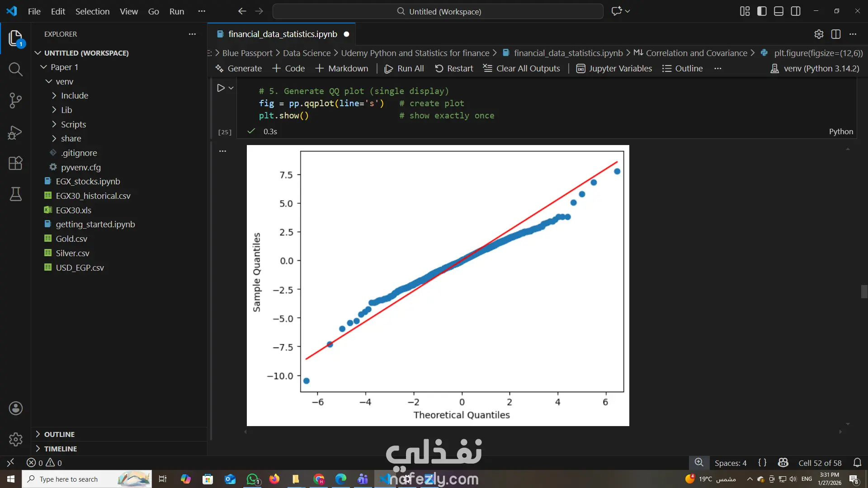The height and width of the screenshot is (488, 868).
Task: Open Run and Debug view
Action: (x=15, y=132)
